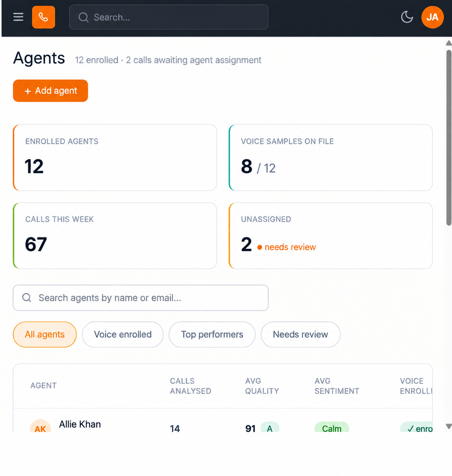Open the Enrolled Agents stat card
This screenshot has height=476, width=452.
pos(115,158)
